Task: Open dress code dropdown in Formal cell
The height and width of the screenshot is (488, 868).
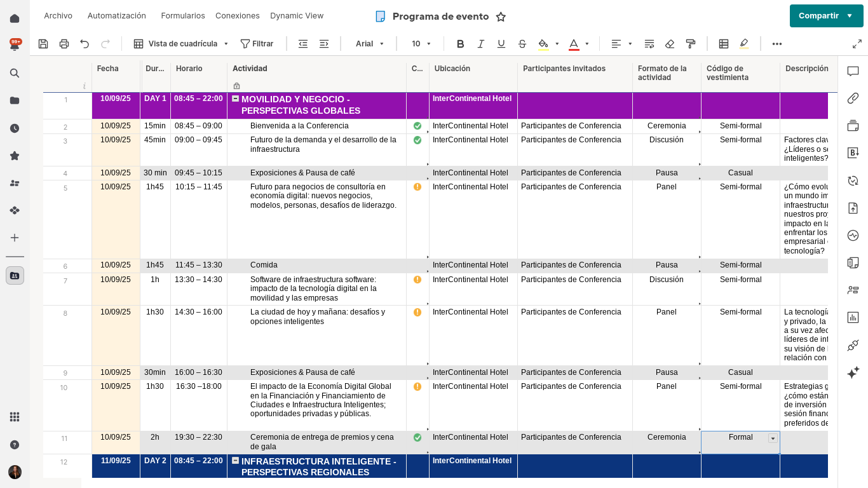Action: (x=773, y=438)
